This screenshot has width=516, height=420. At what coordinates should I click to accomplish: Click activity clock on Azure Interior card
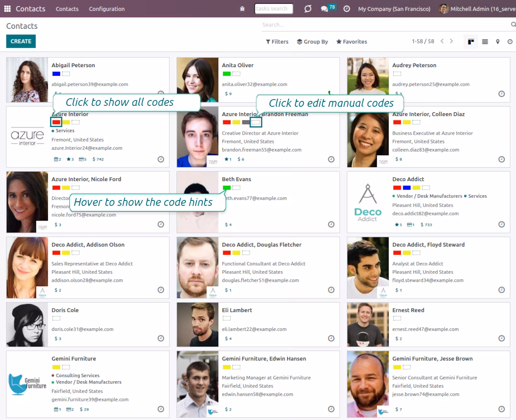coord(161,159)
